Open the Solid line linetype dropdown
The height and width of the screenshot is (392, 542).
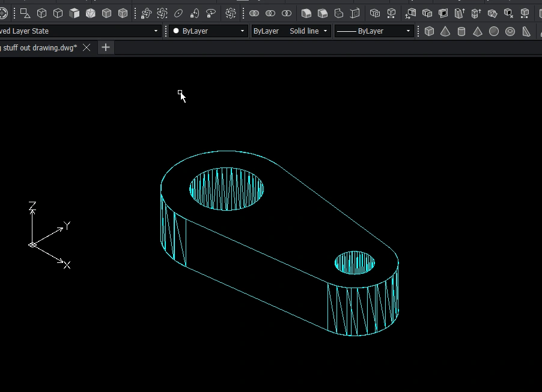pyautogui.click(x=325, y=31)
